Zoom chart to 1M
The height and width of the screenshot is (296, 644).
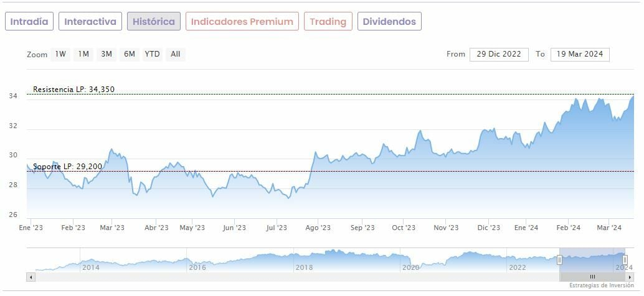click(x=83, y=54)
